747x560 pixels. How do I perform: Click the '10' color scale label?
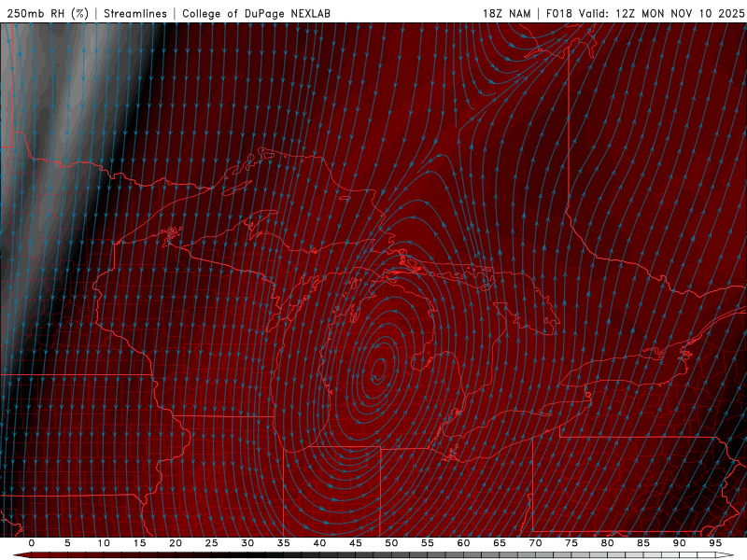104,543
